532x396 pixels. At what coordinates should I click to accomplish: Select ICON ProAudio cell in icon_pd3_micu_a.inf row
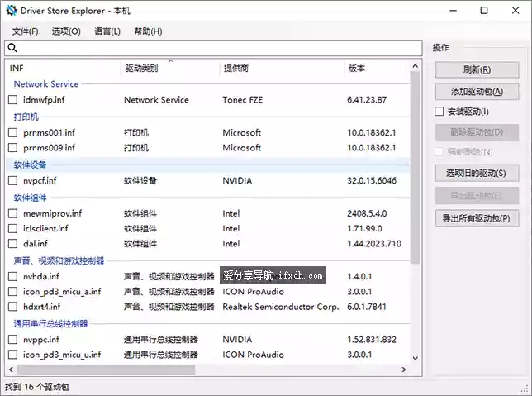coord(254,291)
